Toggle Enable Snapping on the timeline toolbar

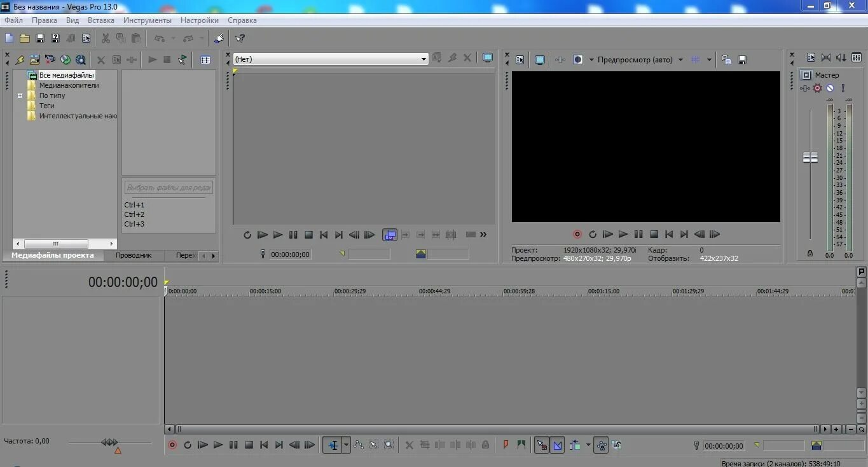pyautogui.click(x=542, y=445)
